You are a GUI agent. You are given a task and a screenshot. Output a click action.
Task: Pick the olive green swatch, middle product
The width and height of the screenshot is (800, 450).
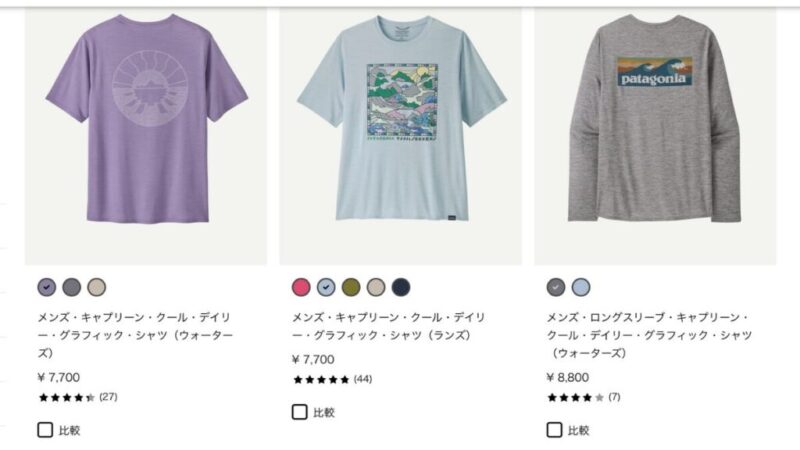point(351,287)
